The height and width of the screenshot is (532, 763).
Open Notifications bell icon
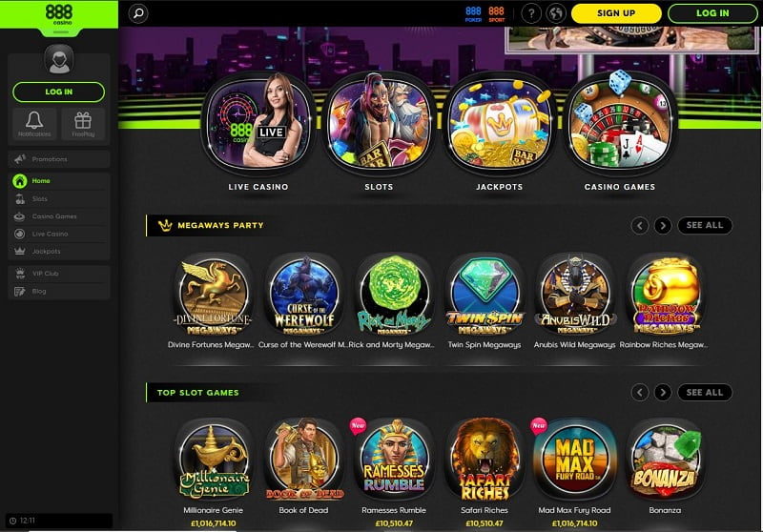pos(34,124)
